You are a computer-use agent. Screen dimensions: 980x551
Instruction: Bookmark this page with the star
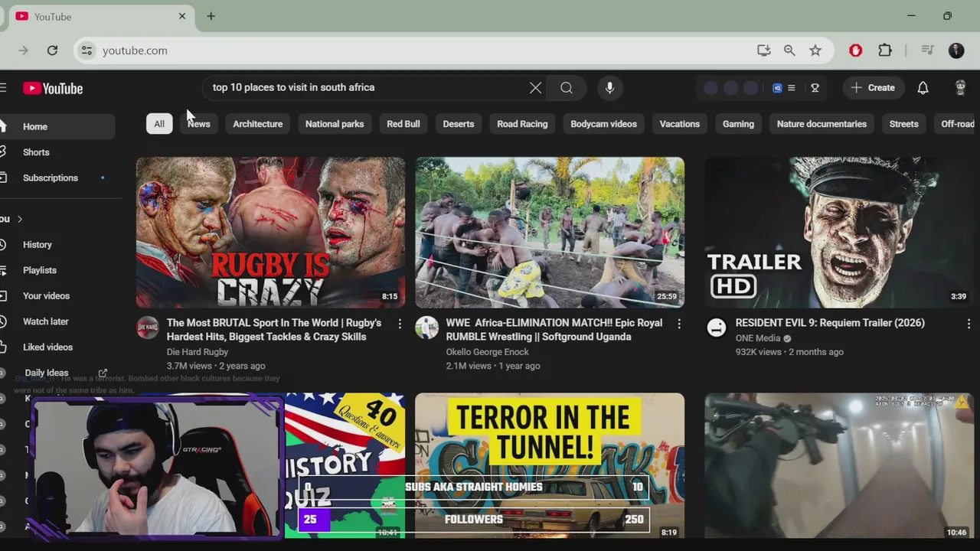pos(815,51)
